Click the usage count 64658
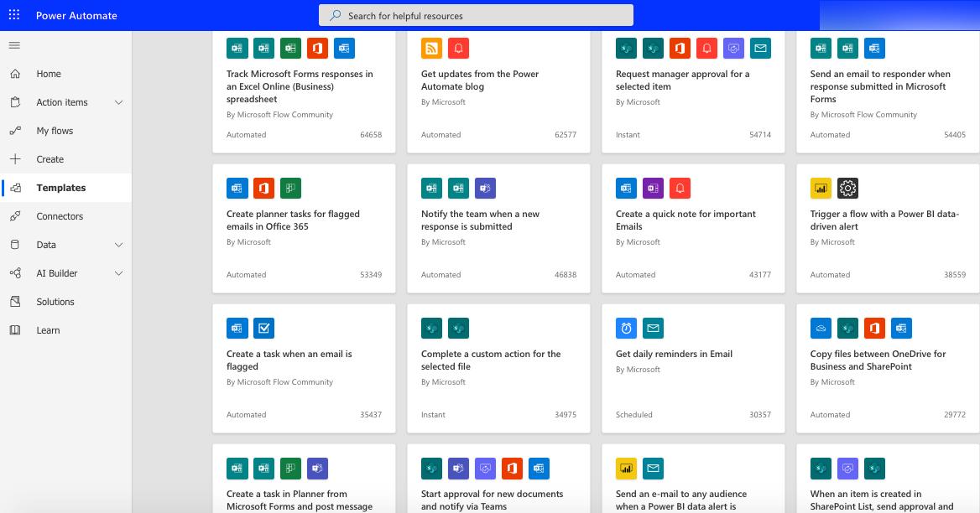 pos(371,135)
